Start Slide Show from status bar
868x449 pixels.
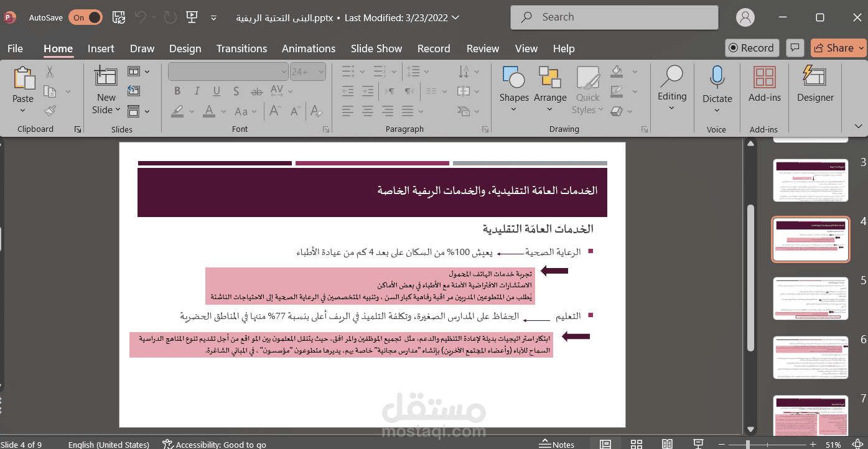(x=698, y=444)
